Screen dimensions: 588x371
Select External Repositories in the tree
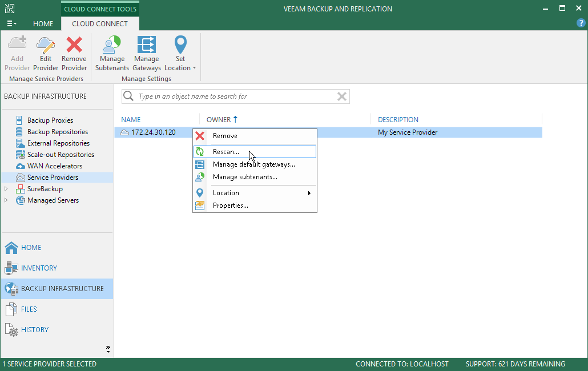58,143
